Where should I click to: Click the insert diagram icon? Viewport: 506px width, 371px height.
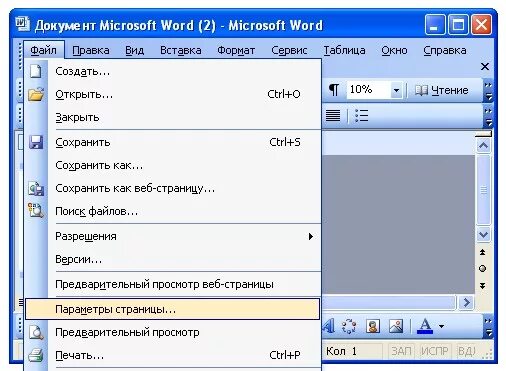pyautogui.click(x=349, y=326)
